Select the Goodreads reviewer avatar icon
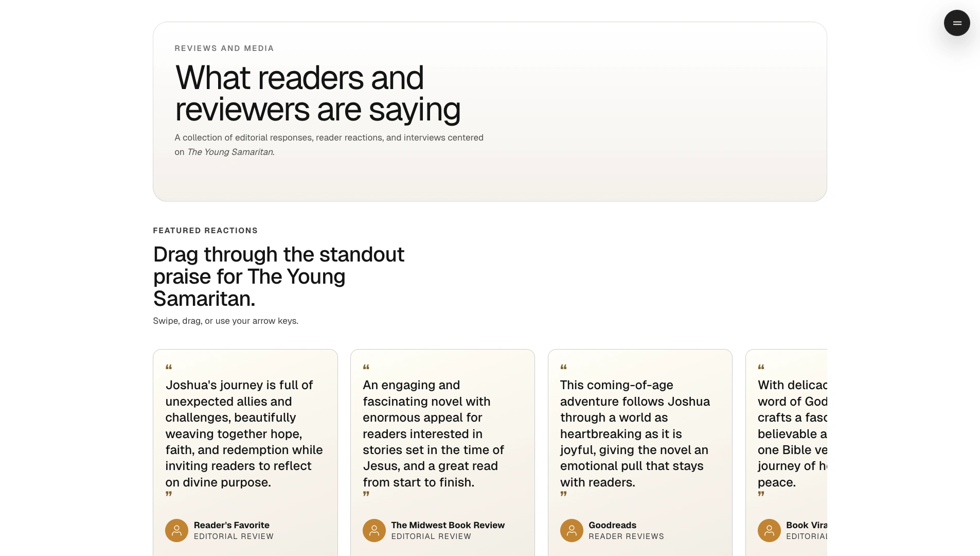Screen dimensions: 980x556 [571, 530]
